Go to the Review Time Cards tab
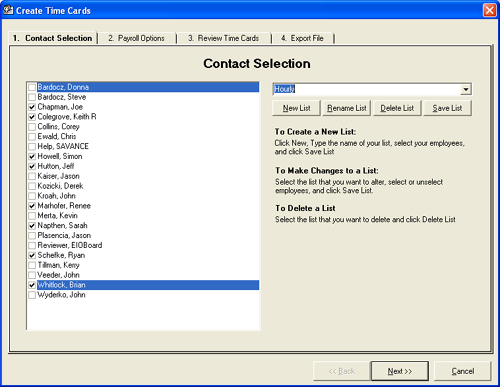 [x=223, y=38]
